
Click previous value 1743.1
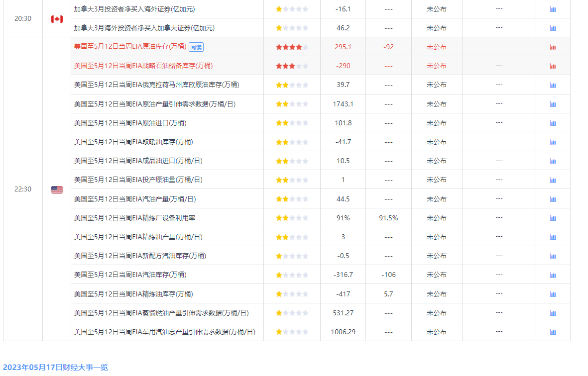click(x=343, y=104)
